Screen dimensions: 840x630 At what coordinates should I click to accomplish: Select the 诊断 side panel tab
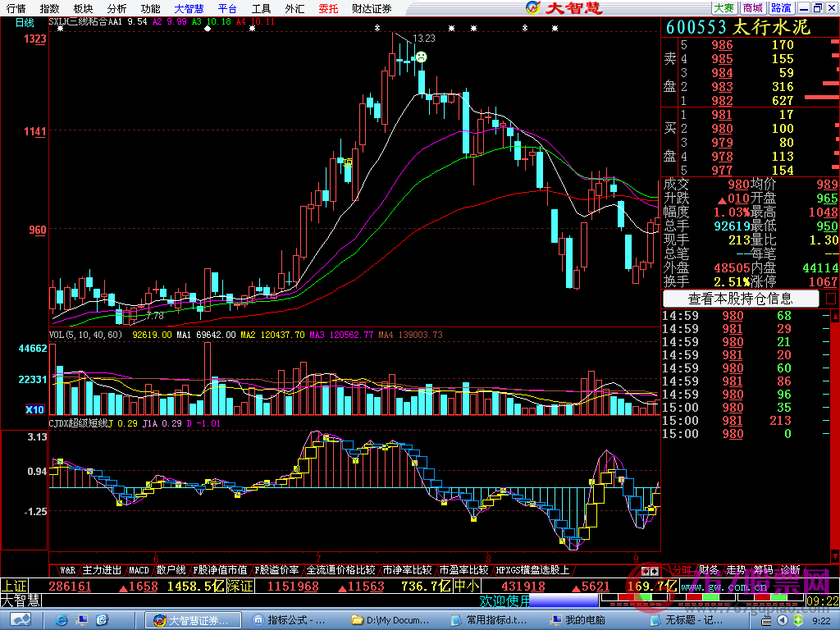pos(790,570)
